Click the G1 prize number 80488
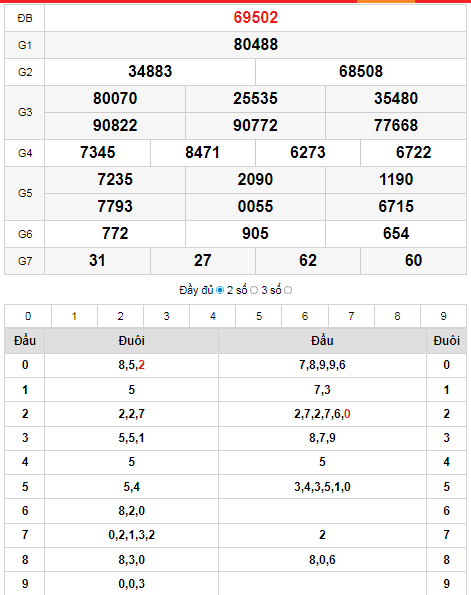Viewport: 471px width, 595px height. coord(255,44)
